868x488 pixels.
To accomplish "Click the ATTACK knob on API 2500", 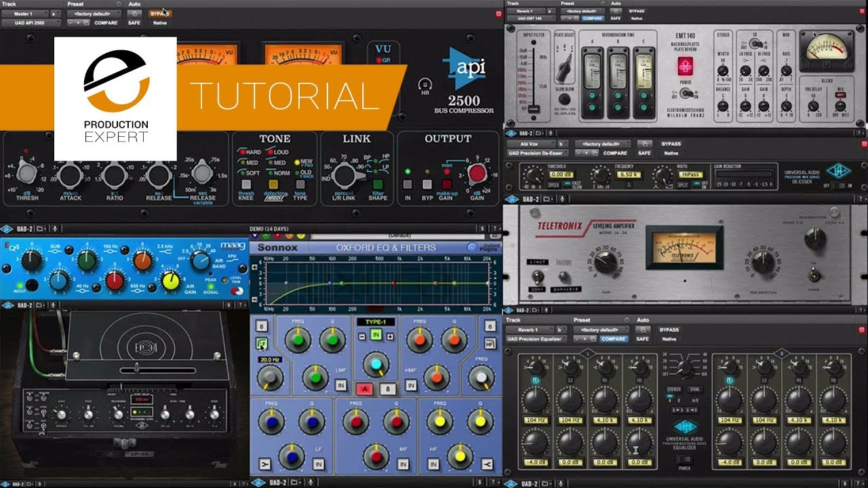I will click(x=70, y=175).
